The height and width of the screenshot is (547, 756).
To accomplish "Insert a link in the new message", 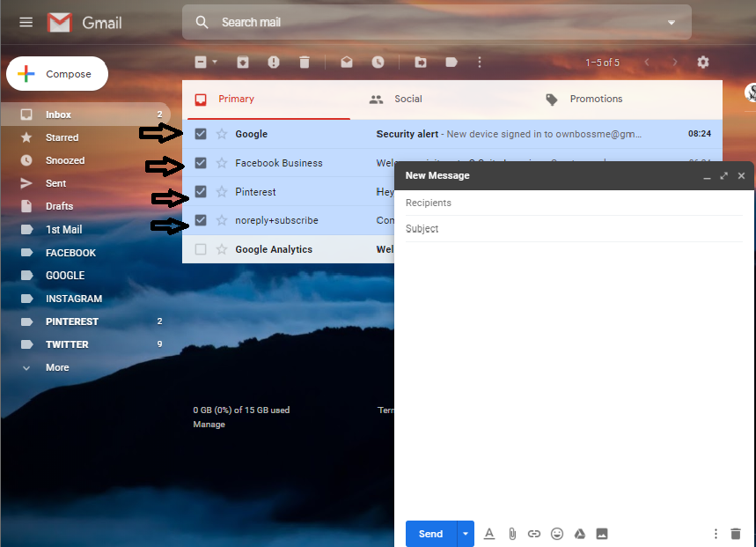I will [534, 534].
